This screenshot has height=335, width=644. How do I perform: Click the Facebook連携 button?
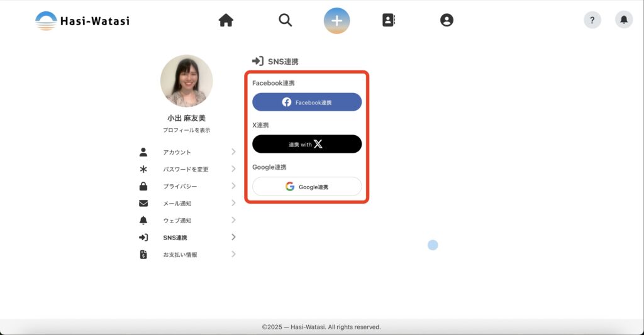coord(307,102)
